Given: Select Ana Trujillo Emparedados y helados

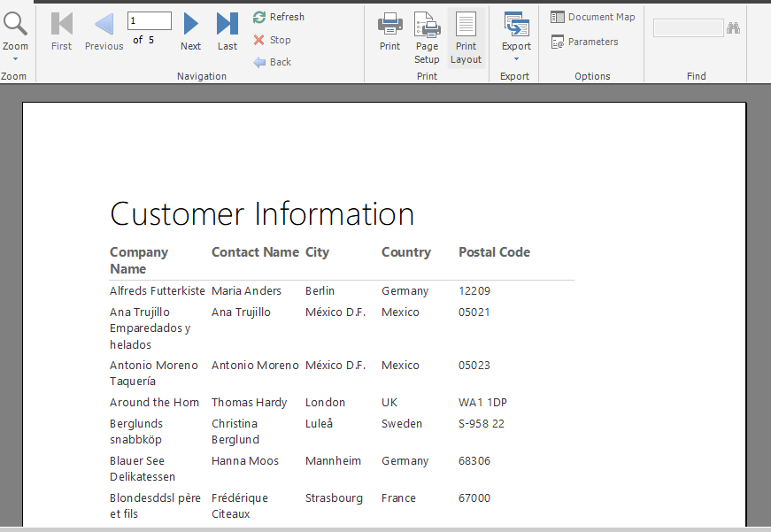Looking at the screenshot, I should [x=150, y=328].
